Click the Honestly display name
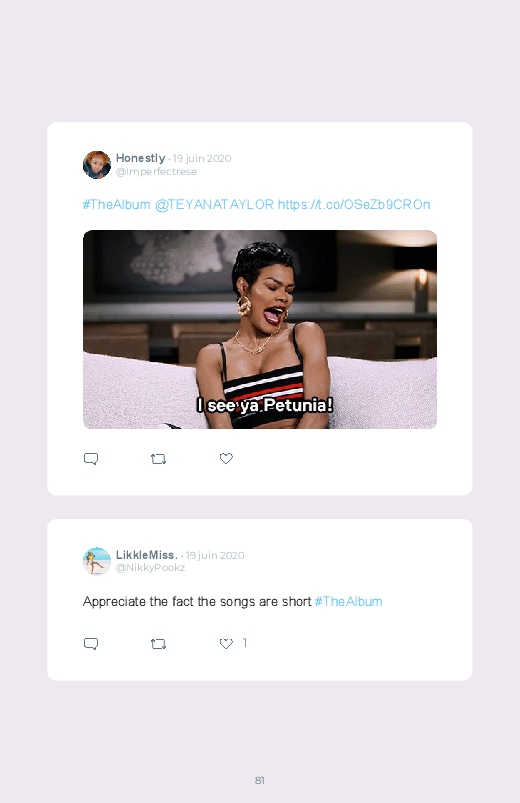The height and width of the screenshot is (803, 520). click(140, 158)
